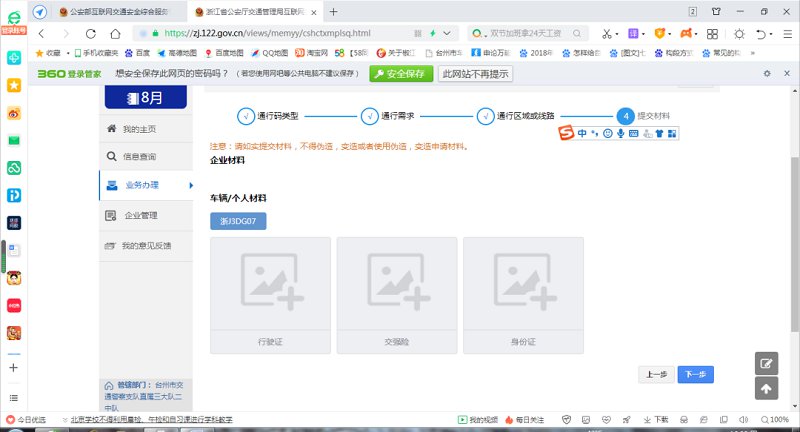Open 企业管理 in the sidebar
The width and height of the screenshot is (800, 432).
[140, 215]
